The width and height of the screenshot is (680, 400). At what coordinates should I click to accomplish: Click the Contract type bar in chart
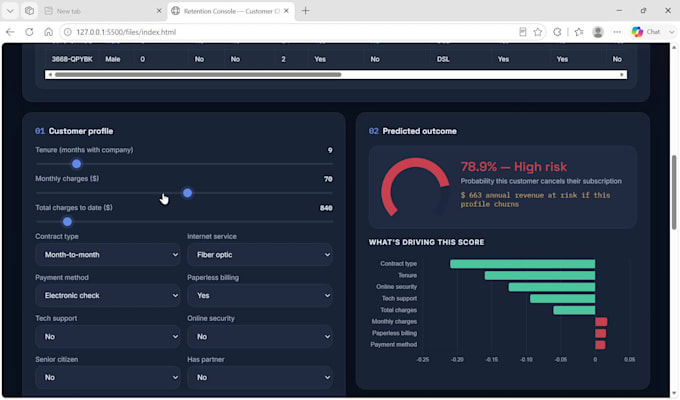[523, 264]
